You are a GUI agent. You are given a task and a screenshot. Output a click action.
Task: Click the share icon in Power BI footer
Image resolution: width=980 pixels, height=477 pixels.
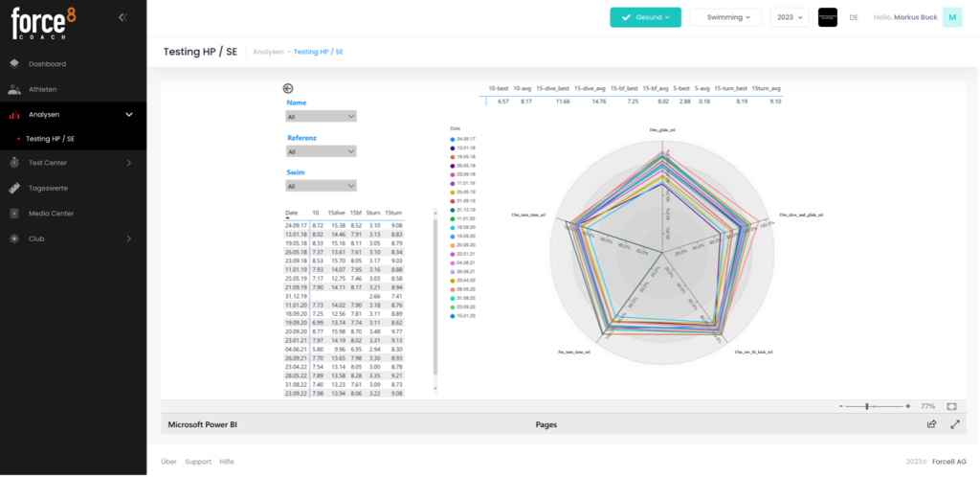(x=931, y=423)
